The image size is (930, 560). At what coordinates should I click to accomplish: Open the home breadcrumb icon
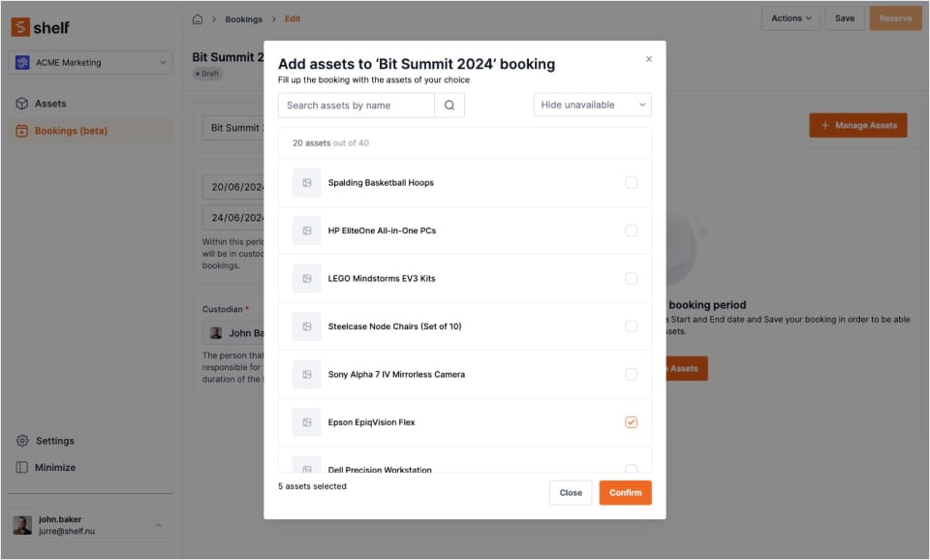tap(198, 19)
